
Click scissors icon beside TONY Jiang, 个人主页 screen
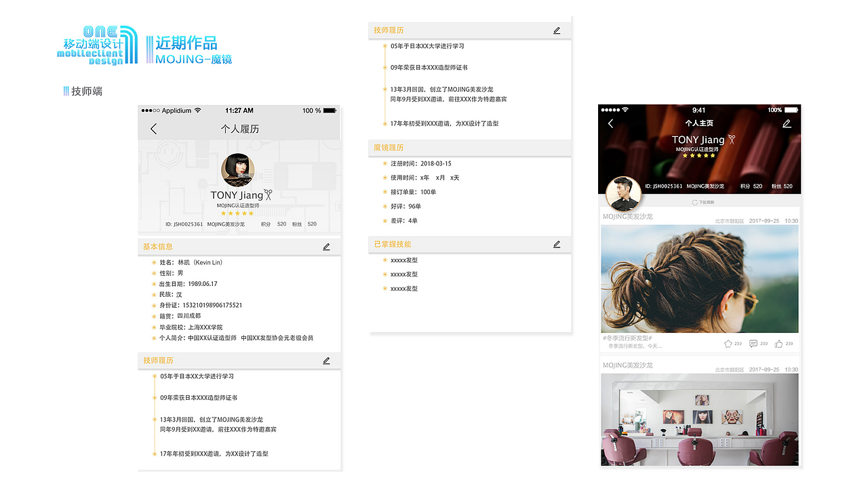point(731,140)
